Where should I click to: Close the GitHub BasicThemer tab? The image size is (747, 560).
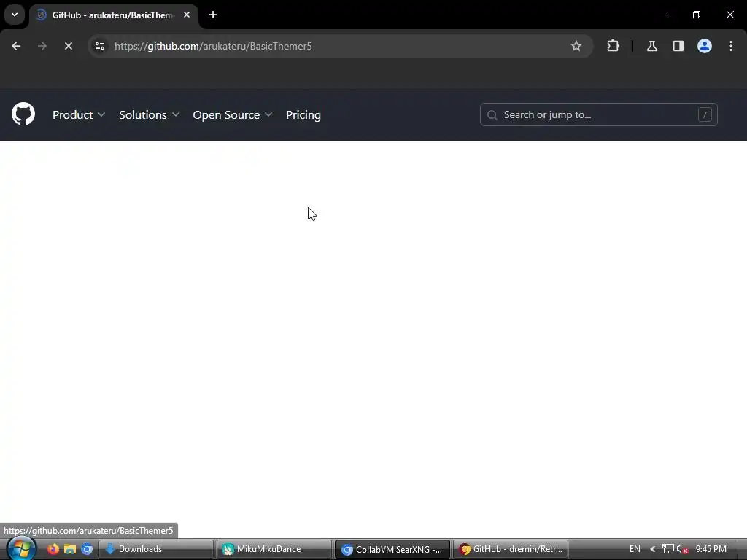click(x=187, y=15)
